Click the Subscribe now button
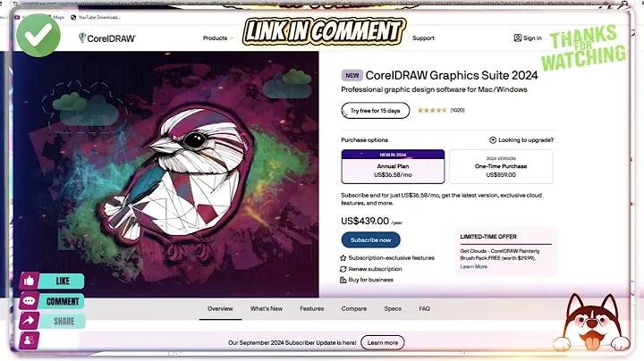This screenshot has width=644, height=361. pos(370,240)
